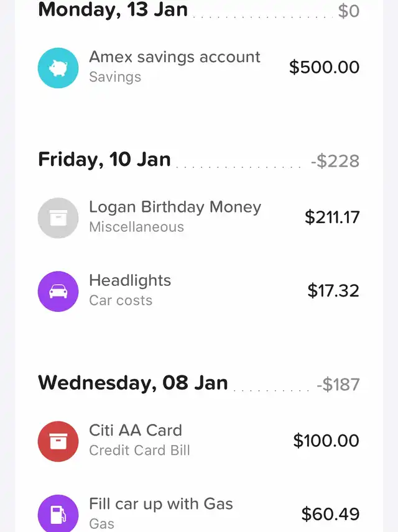Tap the Friday, 10 Jan date header

pos(104,160)
